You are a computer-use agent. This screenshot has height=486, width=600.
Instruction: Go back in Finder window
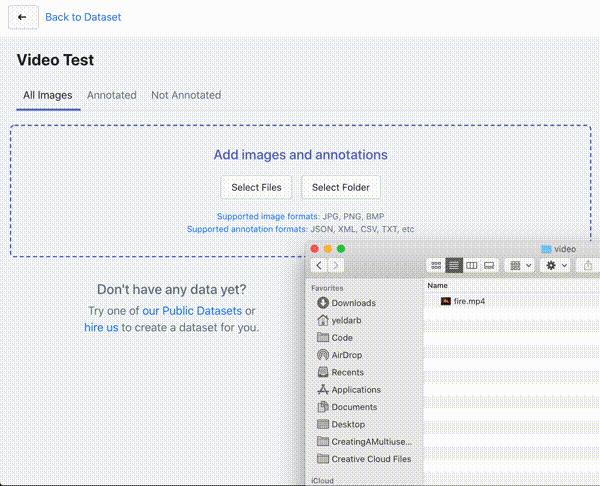[319, 265]
